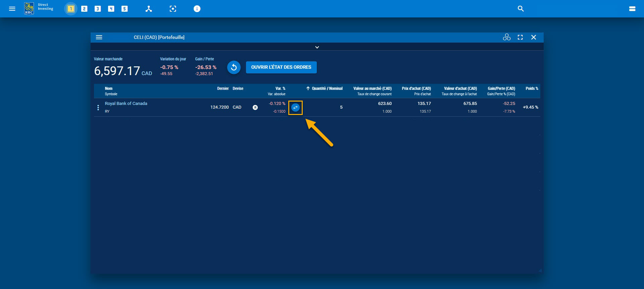Switch to workspace 4

(x=111, y=9)
